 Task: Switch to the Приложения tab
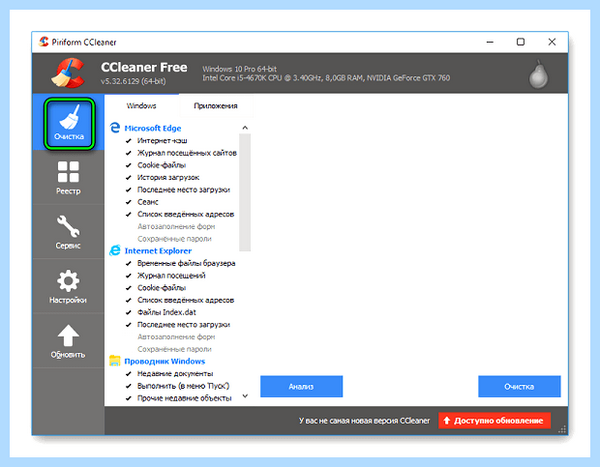[x=215, y=106]
